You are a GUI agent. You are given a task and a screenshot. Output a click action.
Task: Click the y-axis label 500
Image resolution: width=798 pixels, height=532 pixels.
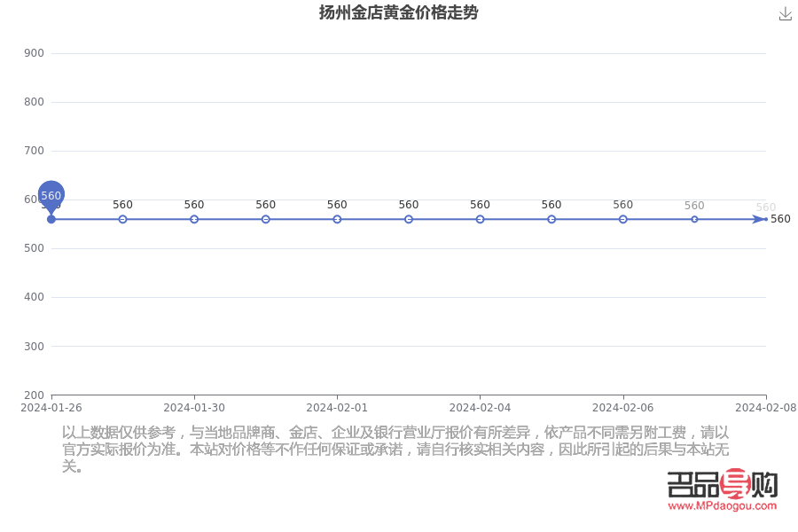[x=34, y=248]
